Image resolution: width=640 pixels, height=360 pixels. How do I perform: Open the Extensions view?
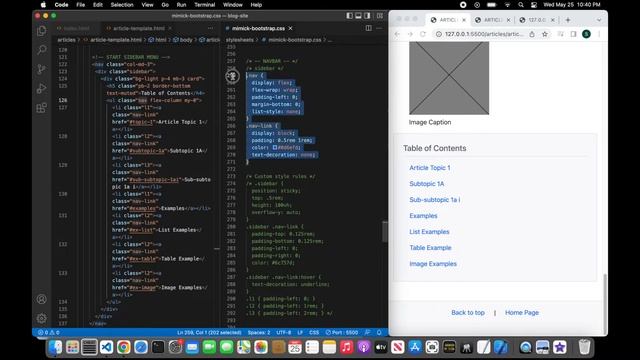tap(42, 108)
